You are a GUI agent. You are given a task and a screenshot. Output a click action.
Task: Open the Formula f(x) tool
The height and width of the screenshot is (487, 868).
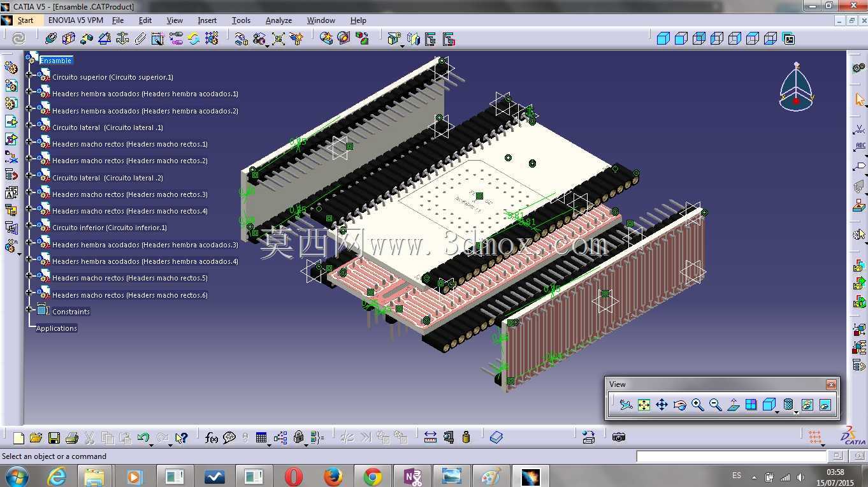tap(212, 437)
